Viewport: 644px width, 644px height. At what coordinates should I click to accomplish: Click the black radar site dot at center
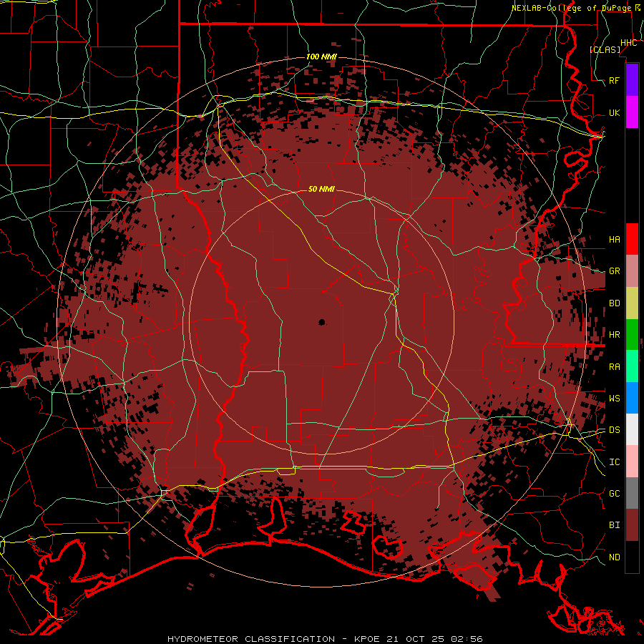(322, 323)
